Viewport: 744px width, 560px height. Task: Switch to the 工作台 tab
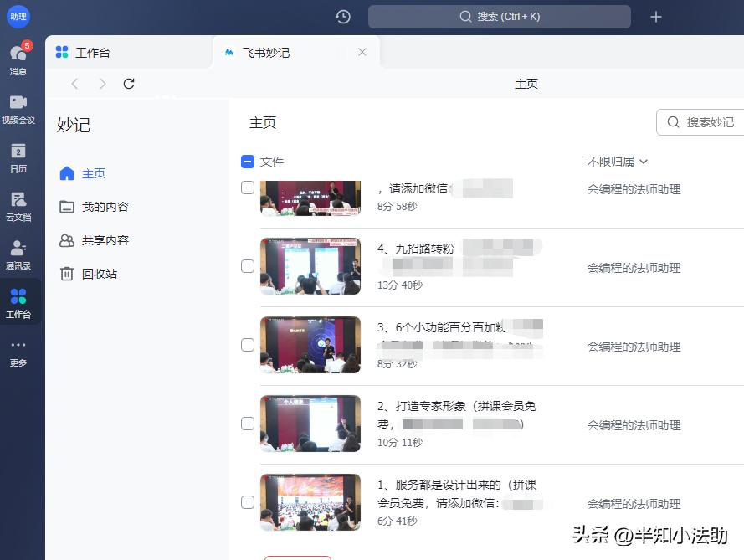[93, 52]
